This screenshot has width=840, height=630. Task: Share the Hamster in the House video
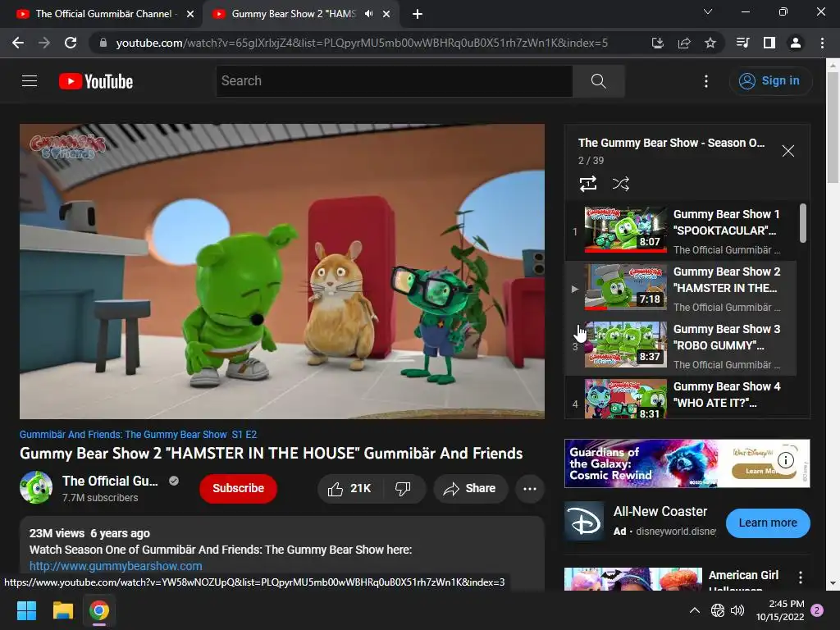tap(470, 489)
